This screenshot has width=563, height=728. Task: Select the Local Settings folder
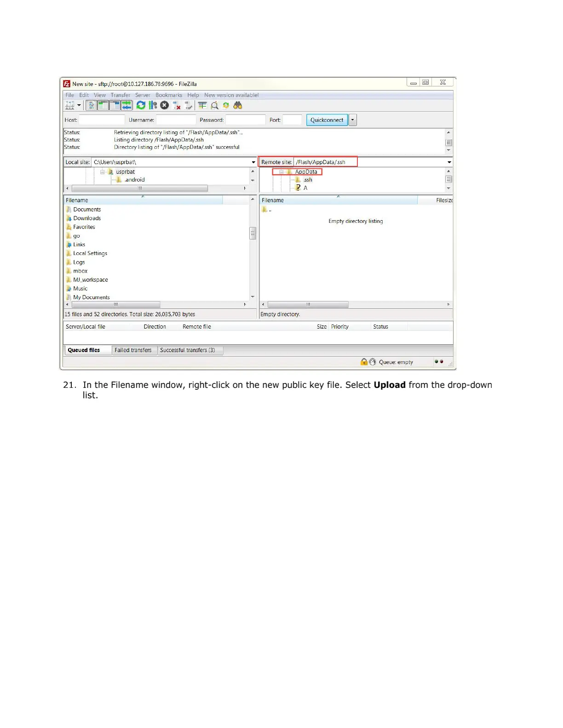point(87,253)
